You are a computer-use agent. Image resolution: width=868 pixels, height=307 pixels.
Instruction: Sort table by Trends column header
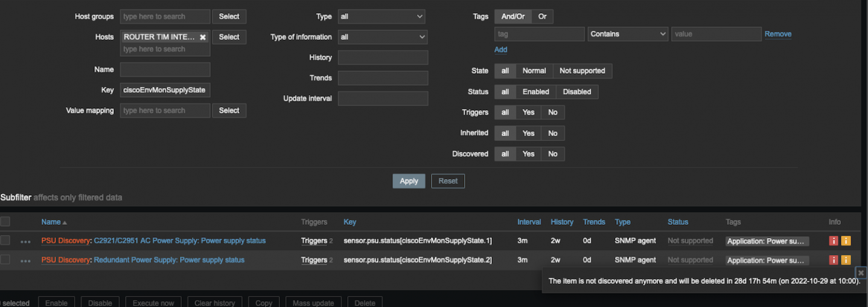pos(594,222)
